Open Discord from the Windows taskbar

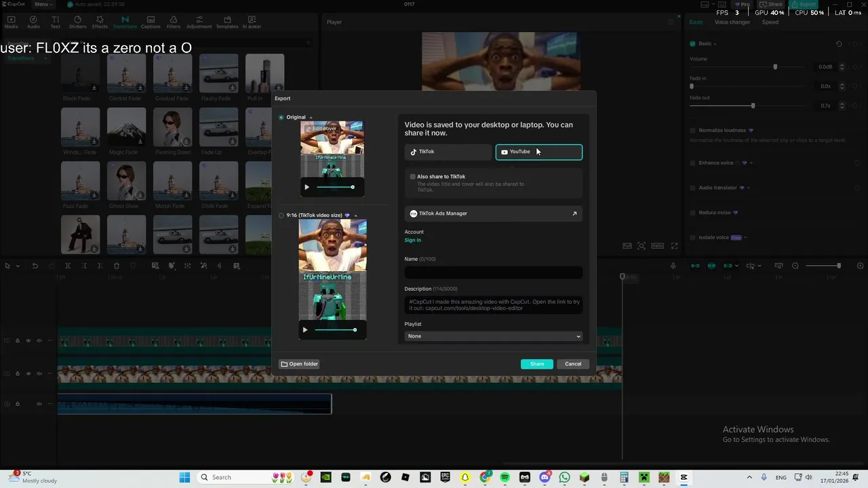[545, 477]
